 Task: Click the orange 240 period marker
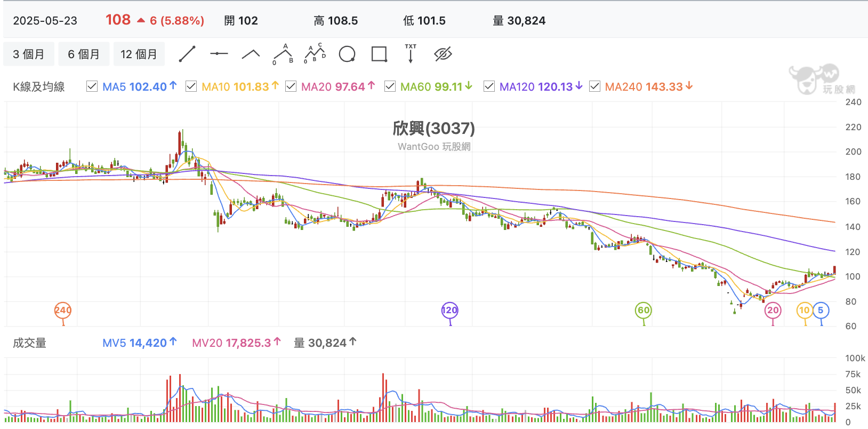pyautogui.click(x=63, y=311)
